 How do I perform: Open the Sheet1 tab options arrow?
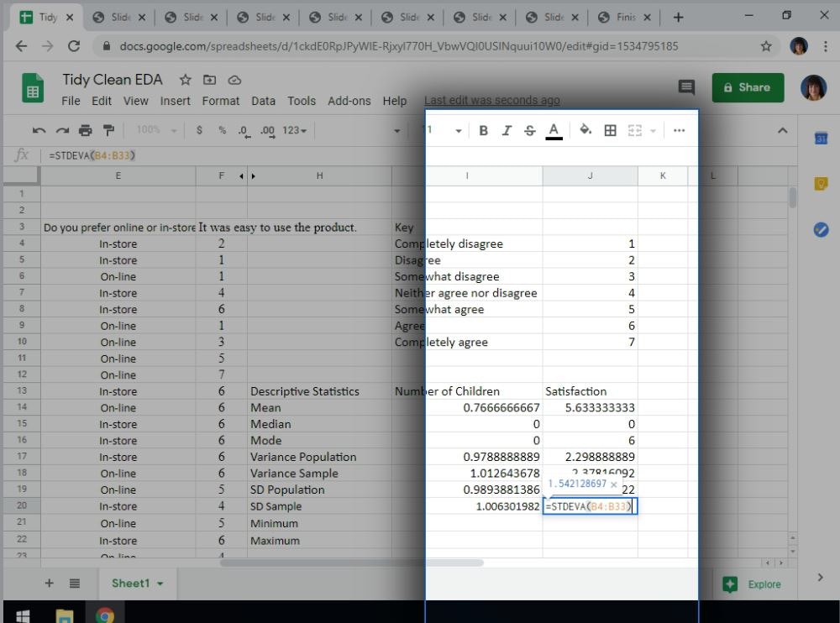(160, 584)
